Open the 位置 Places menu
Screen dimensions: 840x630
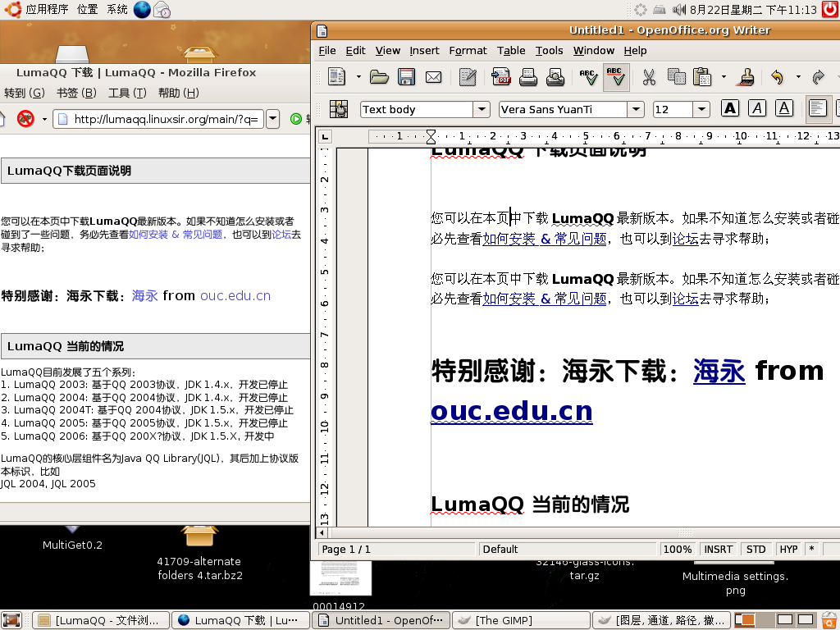(87, 9)
